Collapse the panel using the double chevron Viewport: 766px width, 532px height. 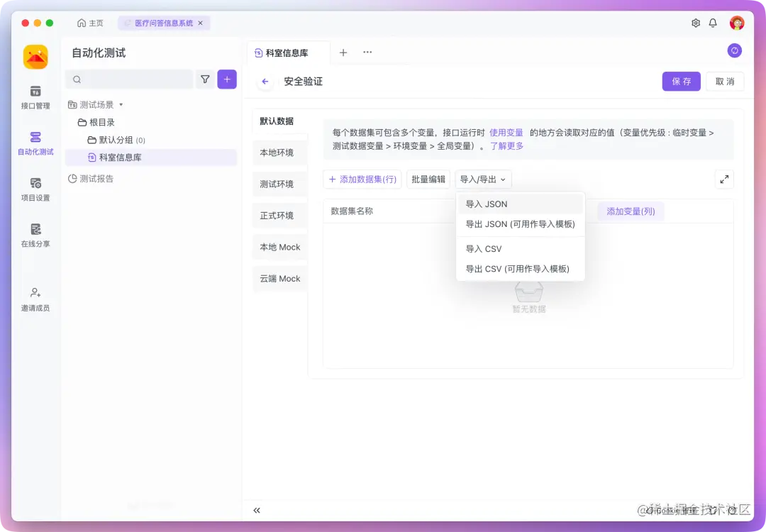pyautogui.click(x=257, y=510)
